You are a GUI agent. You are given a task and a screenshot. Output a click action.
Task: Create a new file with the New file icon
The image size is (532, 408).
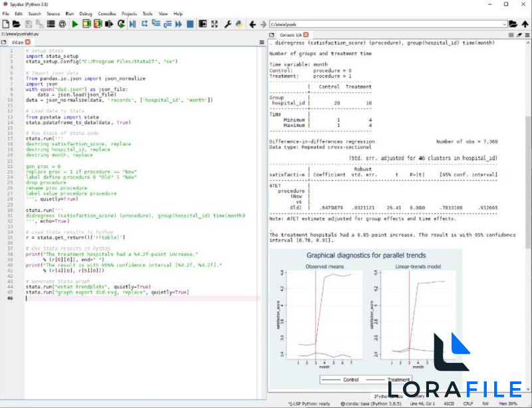tap(6, 24)
